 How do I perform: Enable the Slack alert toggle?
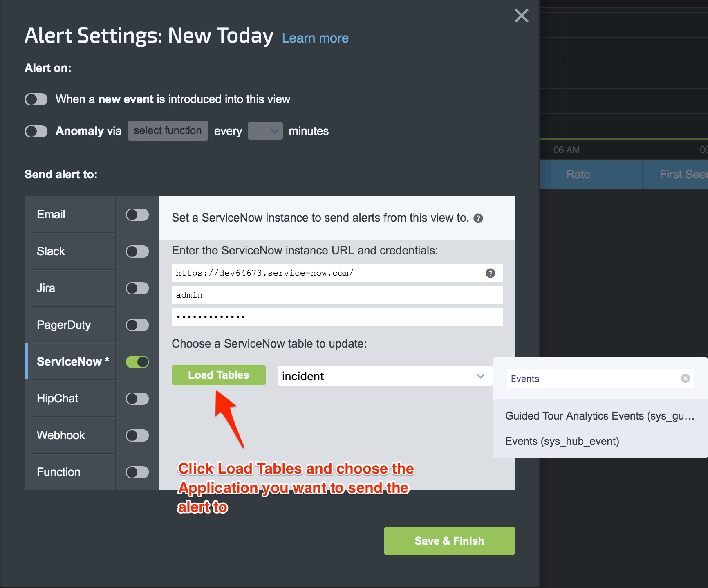(x=137, y=251)
